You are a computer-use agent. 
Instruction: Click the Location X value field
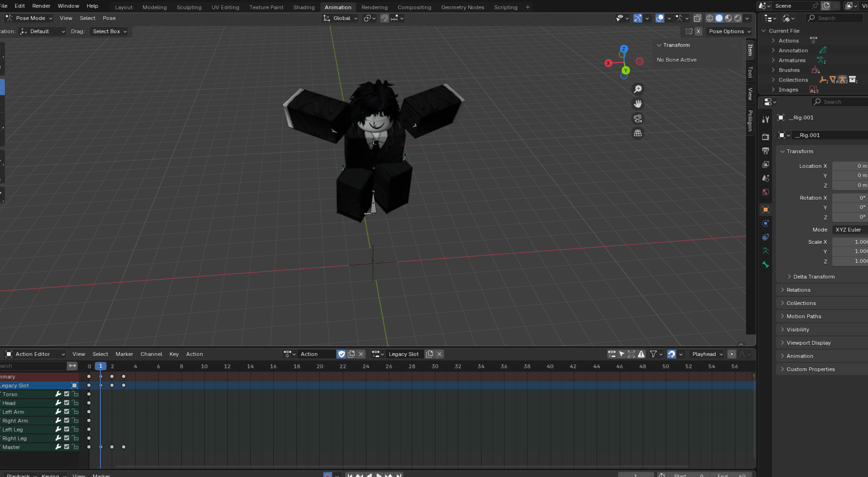point(850,166)
